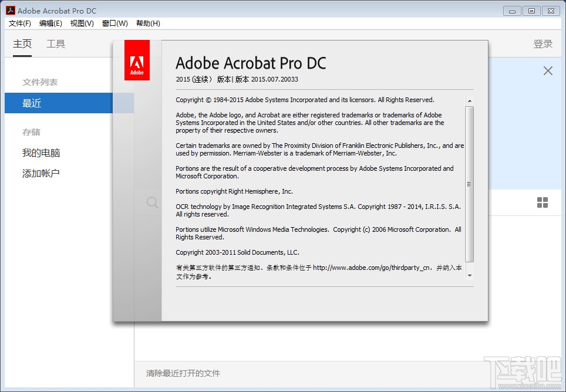566x392 pixels.
Task: Switch to the 工具 tab
Action: click(56, 43)
